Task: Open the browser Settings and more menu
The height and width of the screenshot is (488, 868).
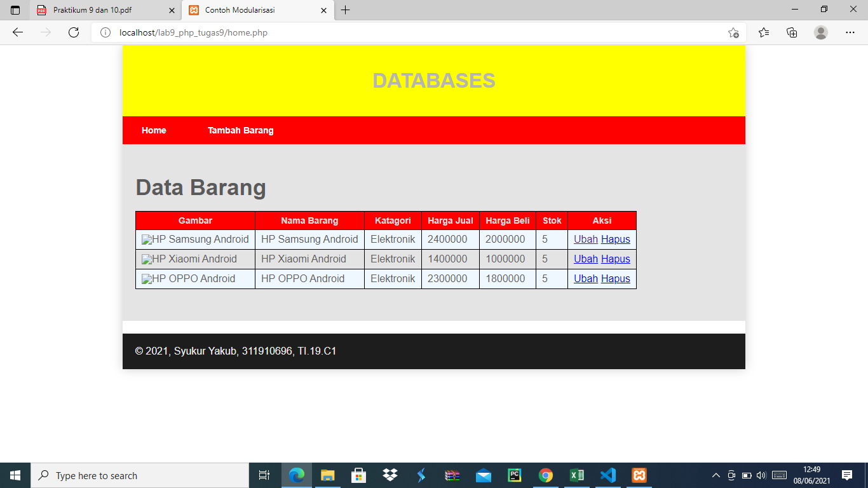Action: (850, 32)
